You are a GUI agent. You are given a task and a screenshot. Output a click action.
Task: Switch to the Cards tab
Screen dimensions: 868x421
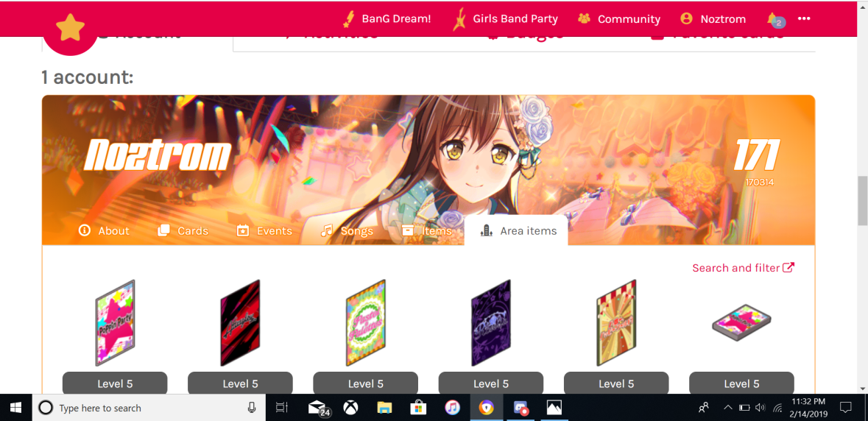(x=183, y=230)
